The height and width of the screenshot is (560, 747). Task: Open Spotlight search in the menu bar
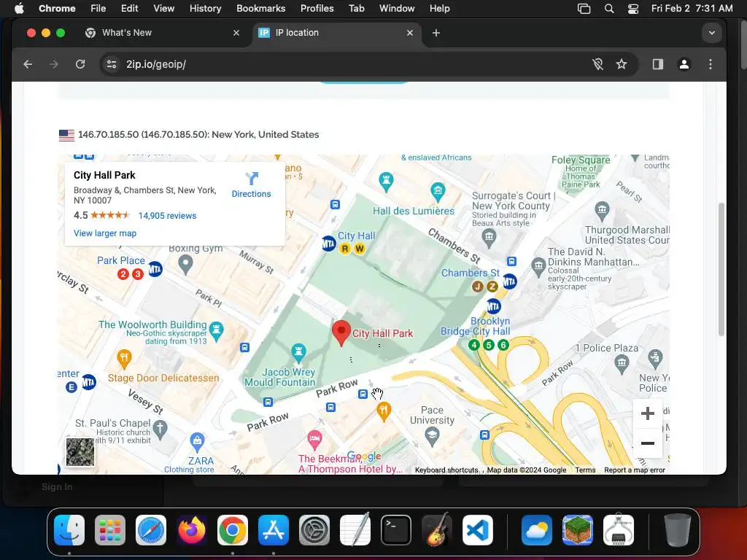coord(609,9)
